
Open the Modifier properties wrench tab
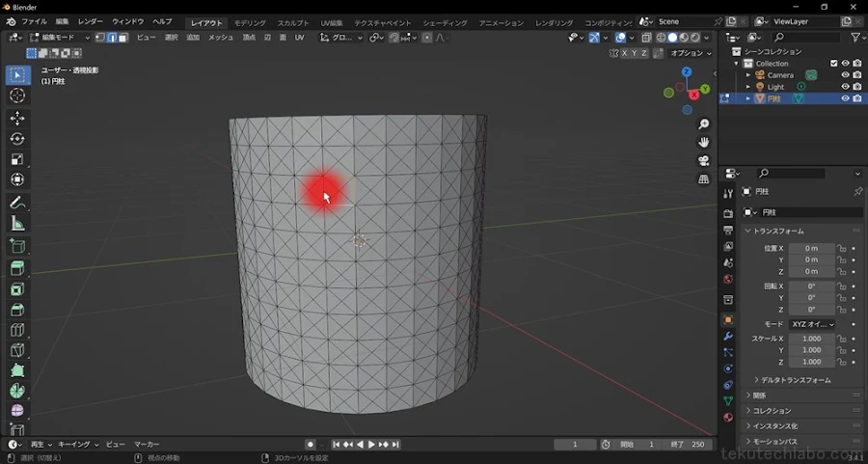pos(728,336)
